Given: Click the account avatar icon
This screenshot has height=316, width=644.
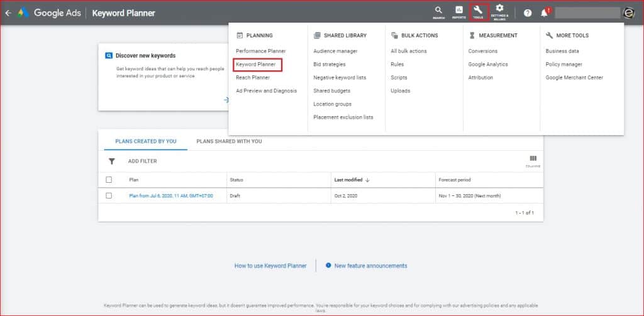Looking at the screenshot, I should [629, 13].
